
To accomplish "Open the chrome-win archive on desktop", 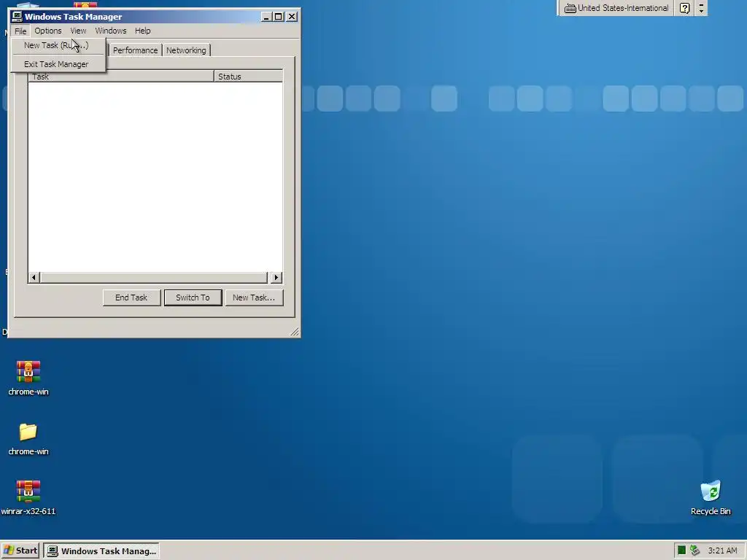I will click(x=28, y=371).
